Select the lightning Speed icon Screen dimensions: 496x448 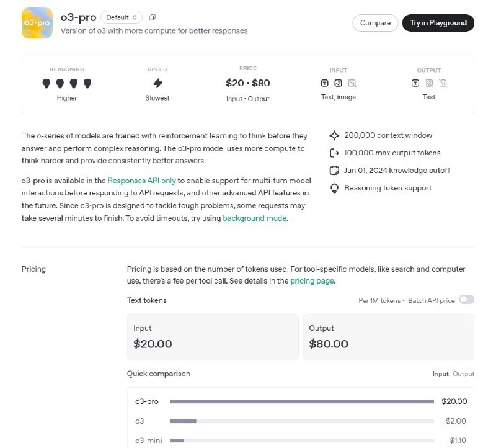click(x=157, y=83)
